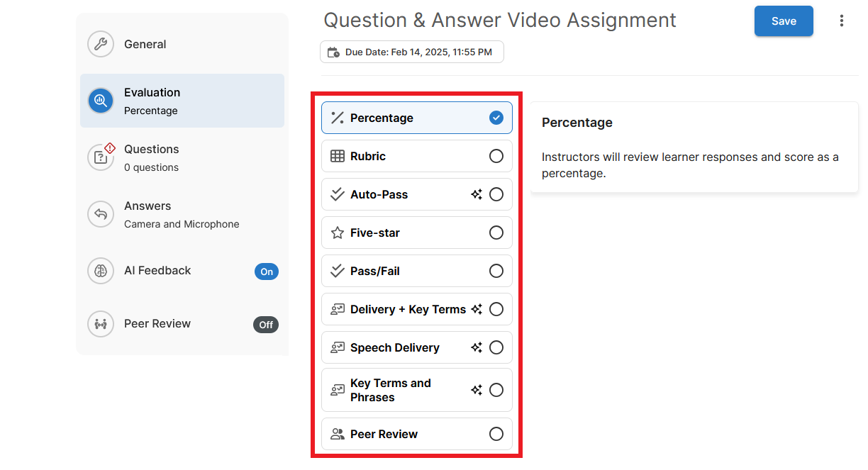This screenshot has height=470, width=868.
Task: Click the Peer Review people icon in sidebar
Action: [x=101, y=324]
